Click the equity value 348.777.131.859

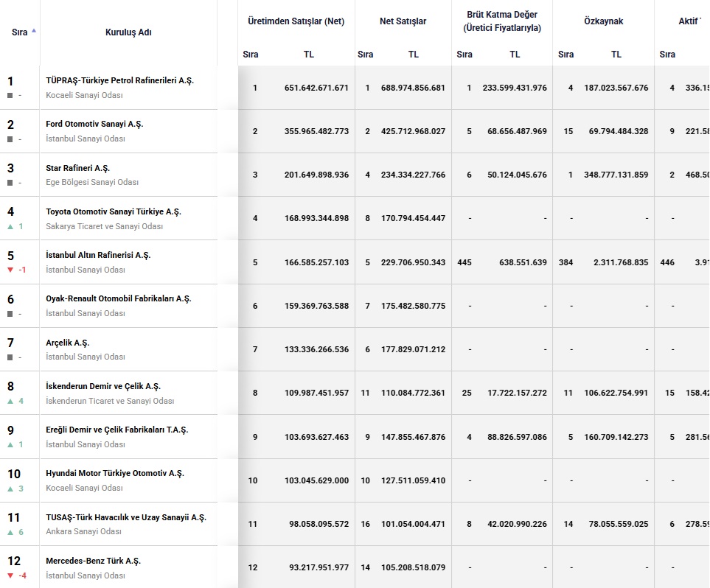pyautogui.click(x=616, y=175)
